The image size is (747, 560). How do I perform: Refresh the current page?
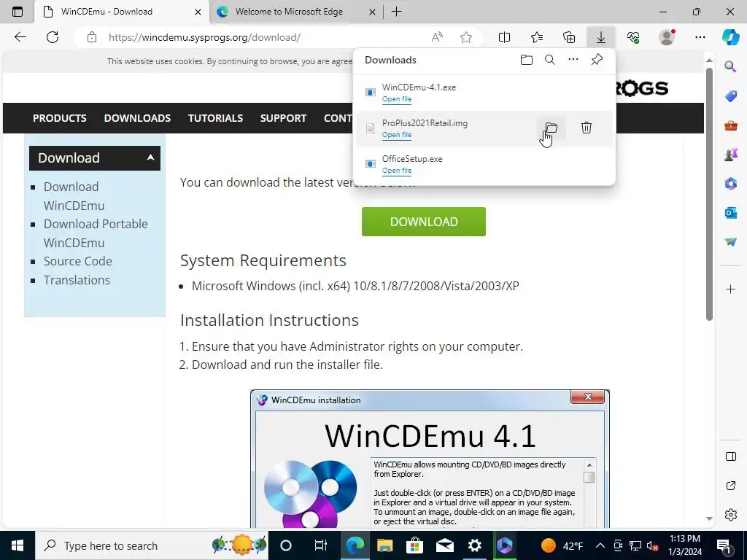click(53, 37)
